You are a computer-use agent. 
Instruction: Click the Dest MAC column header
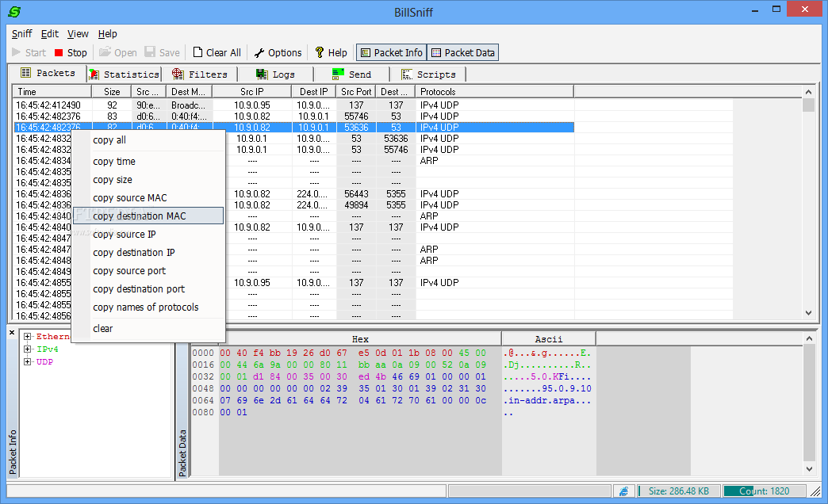point(189,91)
